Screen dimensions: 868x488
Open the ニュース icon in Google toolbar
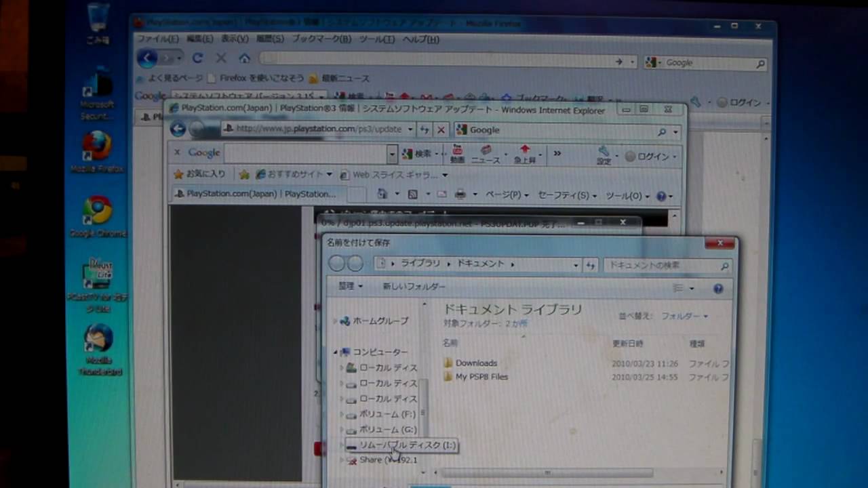[486, 154]
